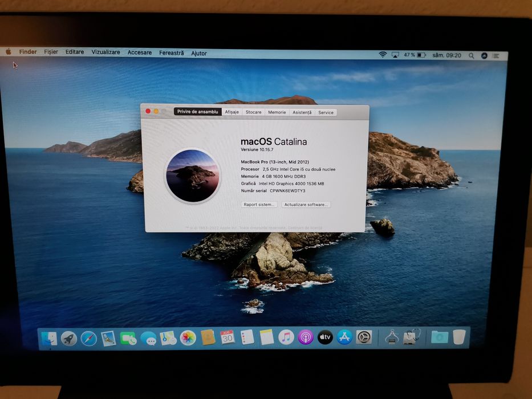Select the Privire de ansamblu tab
This screenshot has height=399, width=532.
tap(197, 112)
